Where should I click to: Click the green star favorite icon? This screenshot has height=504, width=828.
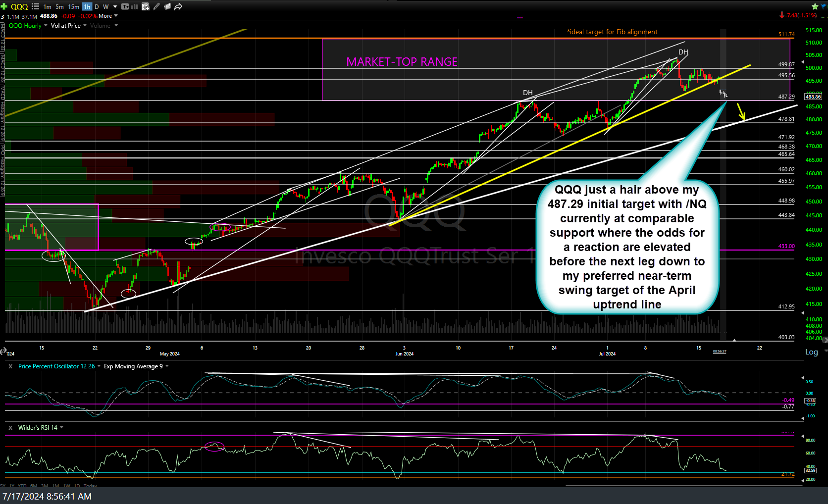tap(815, 6)
